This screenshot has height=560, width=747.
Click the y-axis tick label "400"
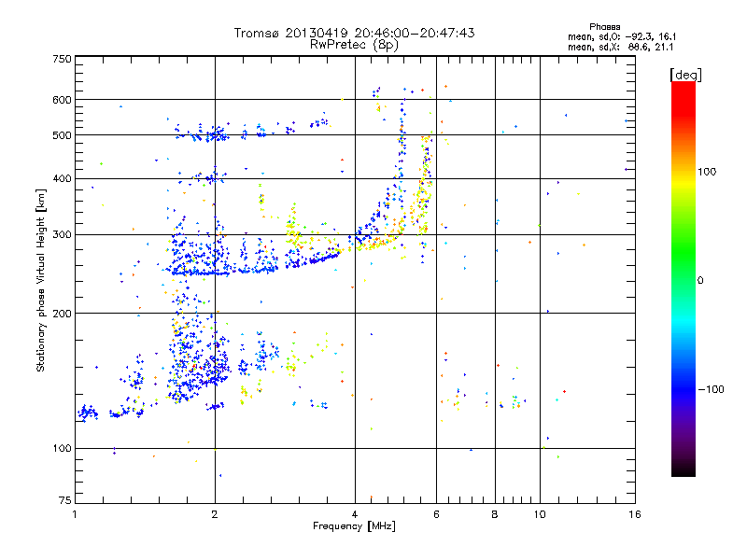click(x=62, y=178)
